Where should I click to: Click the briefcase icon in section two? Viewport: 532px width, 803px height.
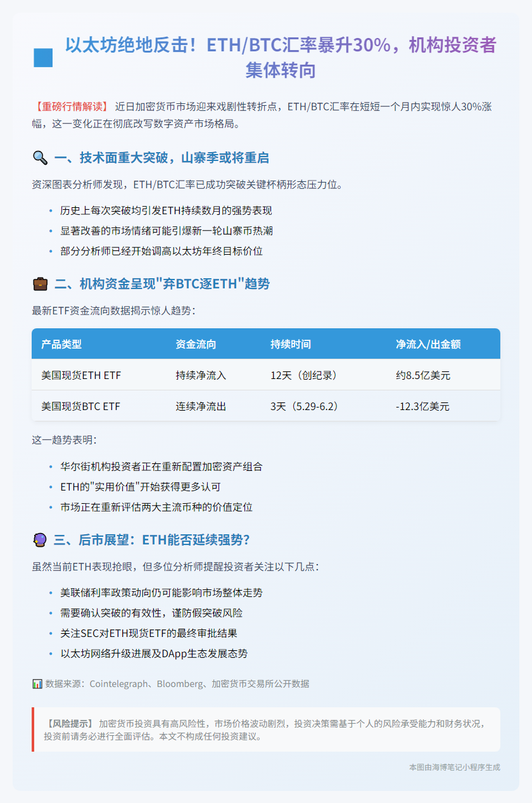tap(40, 284)
